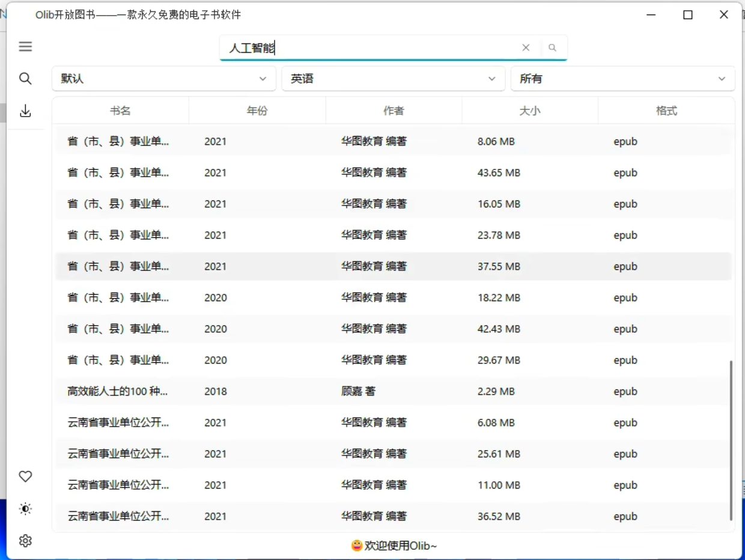Viewport: 745px width, 560px height.
Task: Clear the search box with the X icon
Action: pos(526,47)
